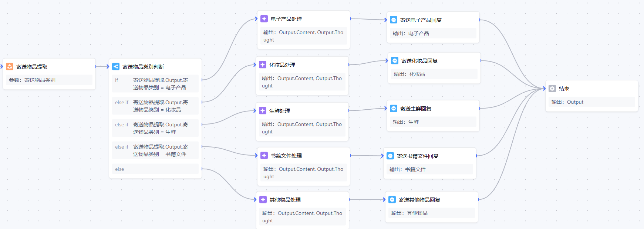The width and height of the screenshot is (644, 229).
Task: Open the 化妆品处理 node
Action: tap(282, 65)
